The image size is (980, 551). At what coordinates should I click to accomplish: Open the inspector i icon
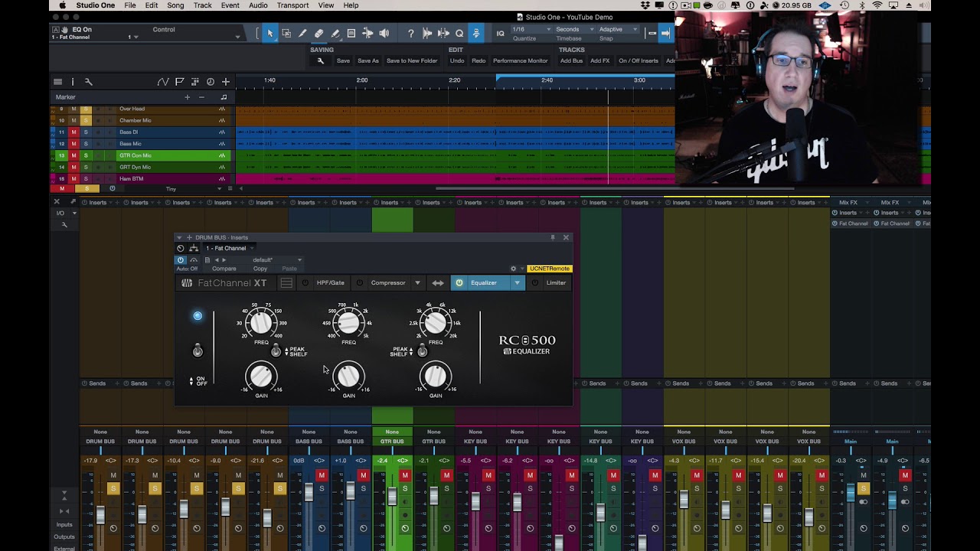pos(73,82)
